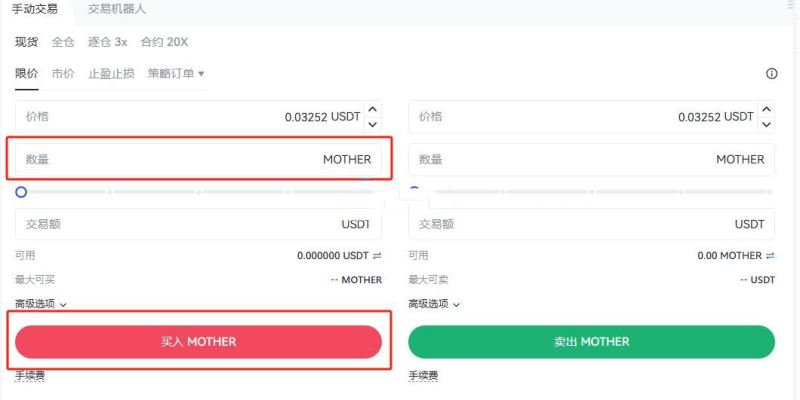Choose 合约 20X trading mode
Image resolution: width=800 pixels, height=400 pixels.
[164, 42]
